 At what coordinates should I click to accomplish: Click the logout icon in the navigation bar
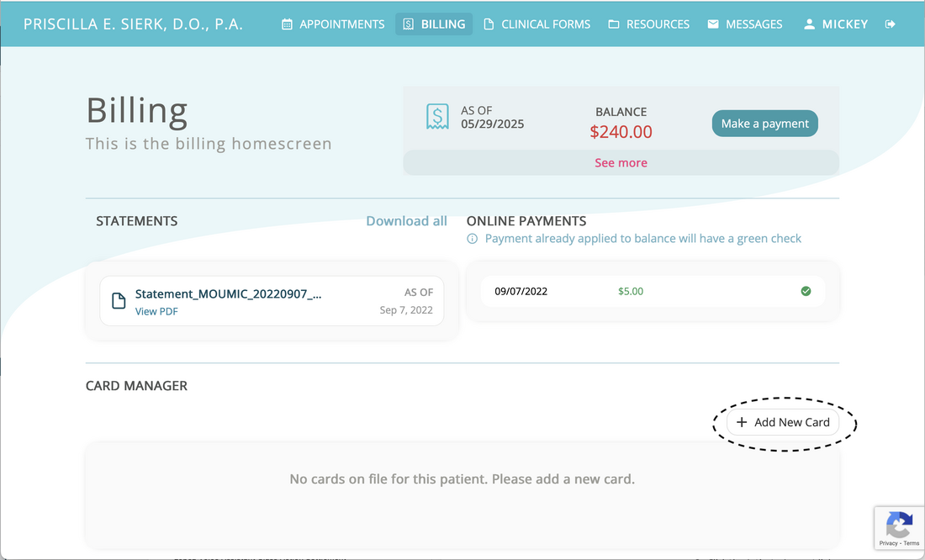[x=890, y=24]
